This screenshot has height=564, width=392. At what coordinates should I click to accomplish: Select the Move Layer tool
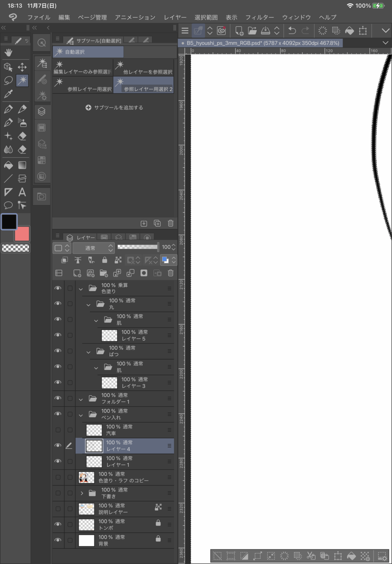(x=22, y=67)
